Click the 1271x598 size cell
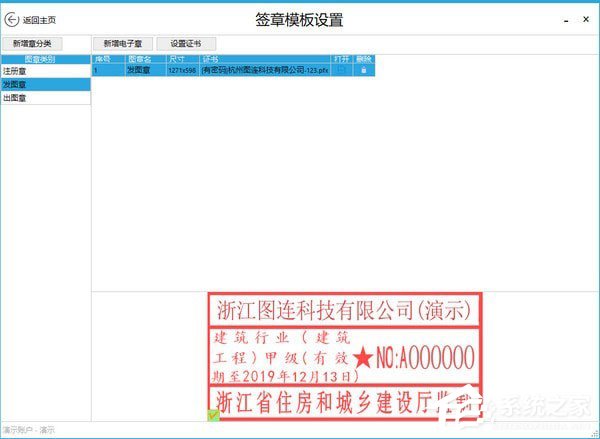 coord(183,70)
